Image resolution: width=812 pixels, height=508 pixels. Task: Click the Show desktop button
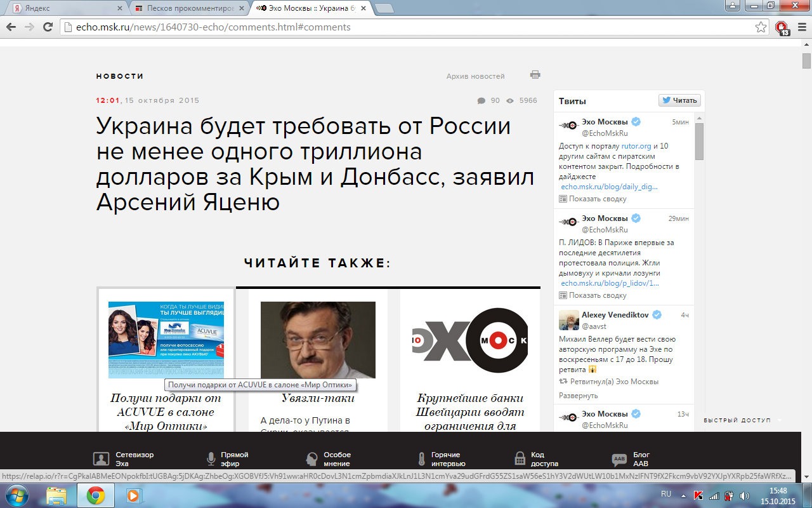[808, 495]
